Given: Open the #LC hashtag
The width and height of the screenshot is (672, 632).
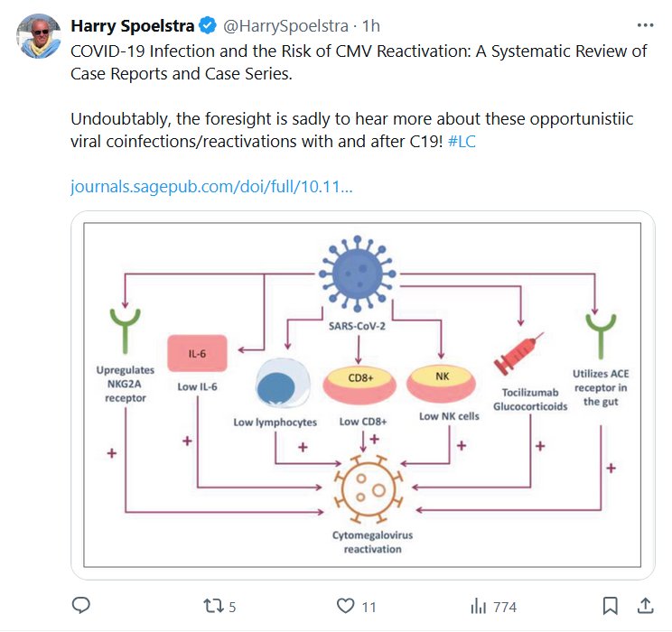Looking at the screenshot, I should click(462, 143).
